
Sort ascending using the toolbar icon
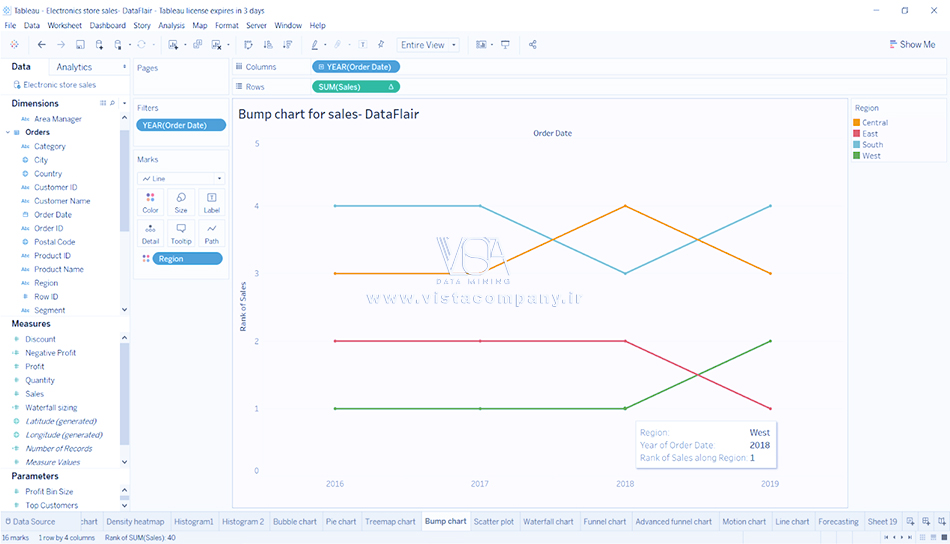[268, 45]
